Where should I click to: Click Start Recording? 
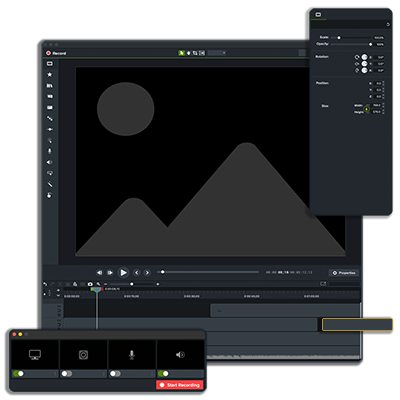[x=180, y=385]
